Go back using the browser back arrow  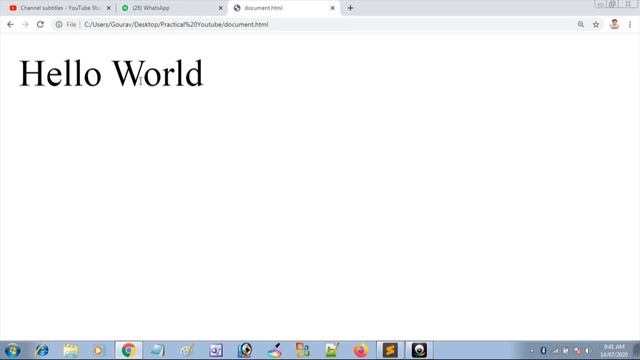click(10, 24)
